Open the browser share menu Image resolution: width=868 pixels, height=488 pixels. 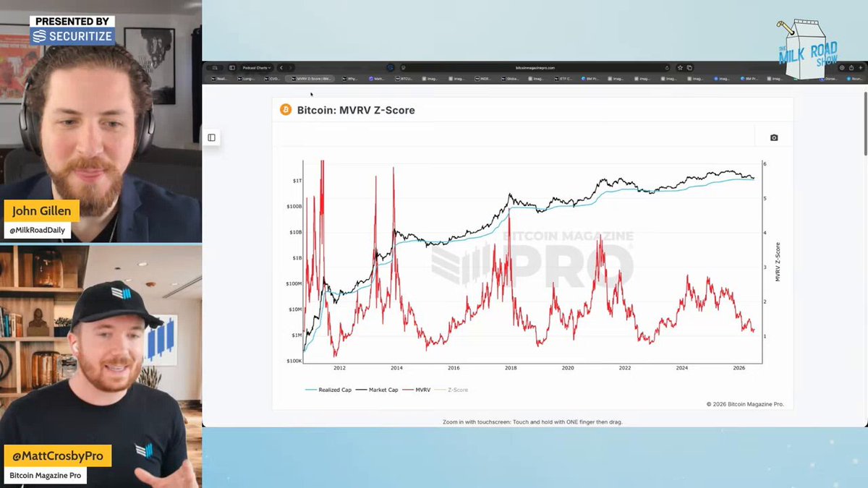(x=851, y=68)
